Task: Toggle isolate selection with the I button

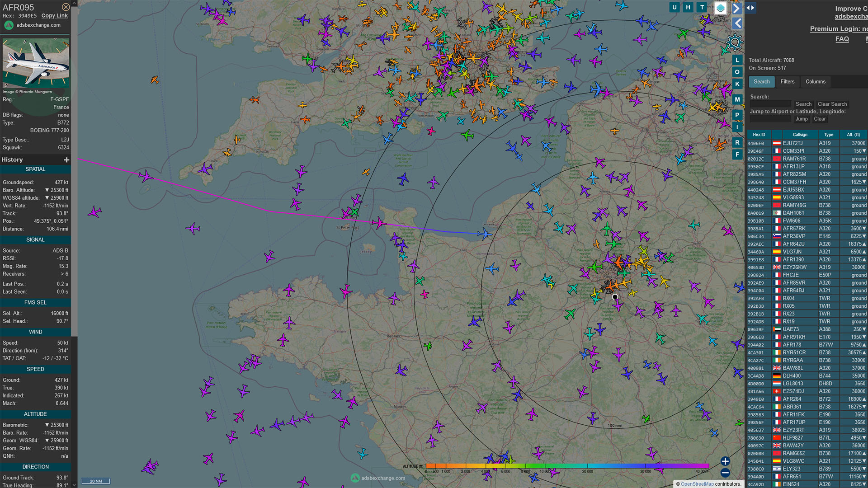Action: pyautogui.click(x=737, y=127)
